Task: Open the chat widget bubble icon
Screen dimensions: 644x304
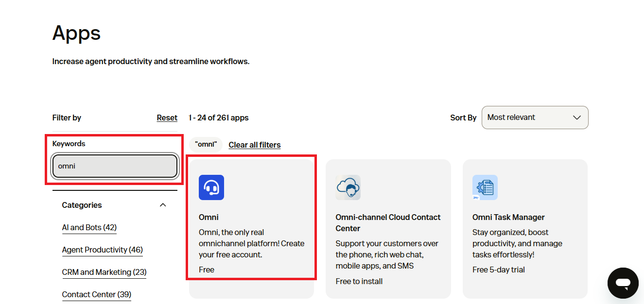Action: (623, 283)
